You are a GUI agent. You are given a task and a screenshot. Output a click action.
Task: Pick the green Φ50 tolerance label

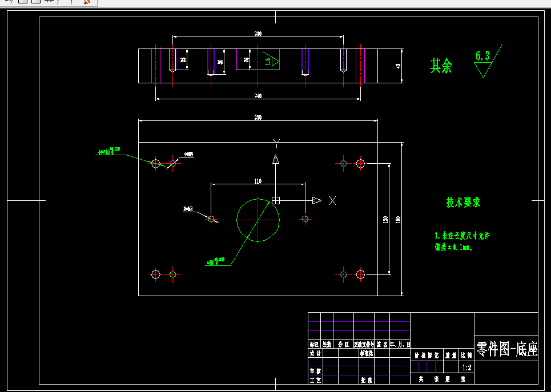click(216, 261)
